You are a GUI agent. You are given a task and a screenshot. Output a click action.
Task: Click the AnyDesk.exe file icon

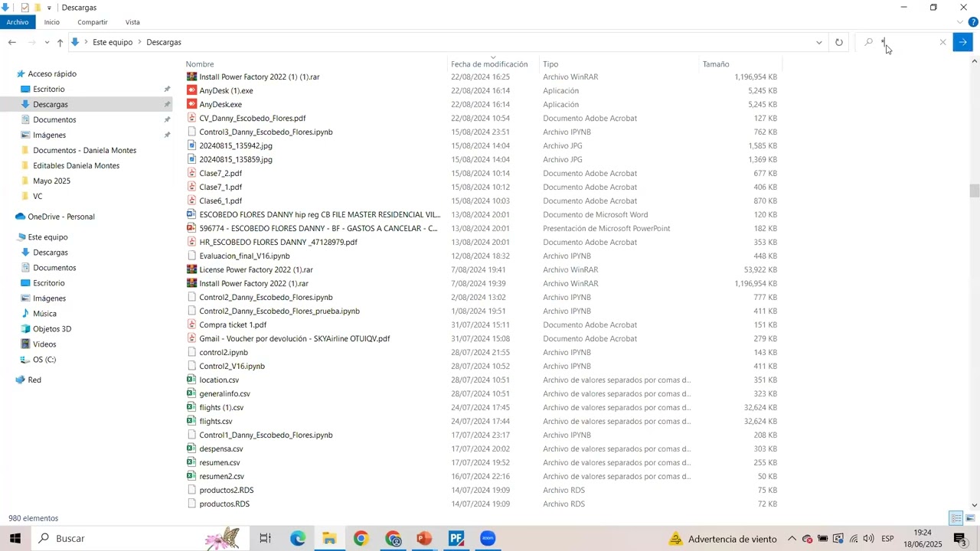[192, 104]
